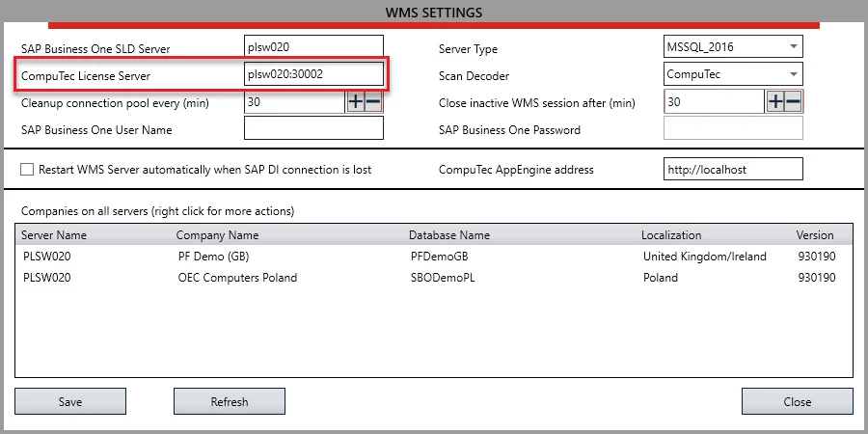Decrease inactive WMS session timeout with minus

794,102
